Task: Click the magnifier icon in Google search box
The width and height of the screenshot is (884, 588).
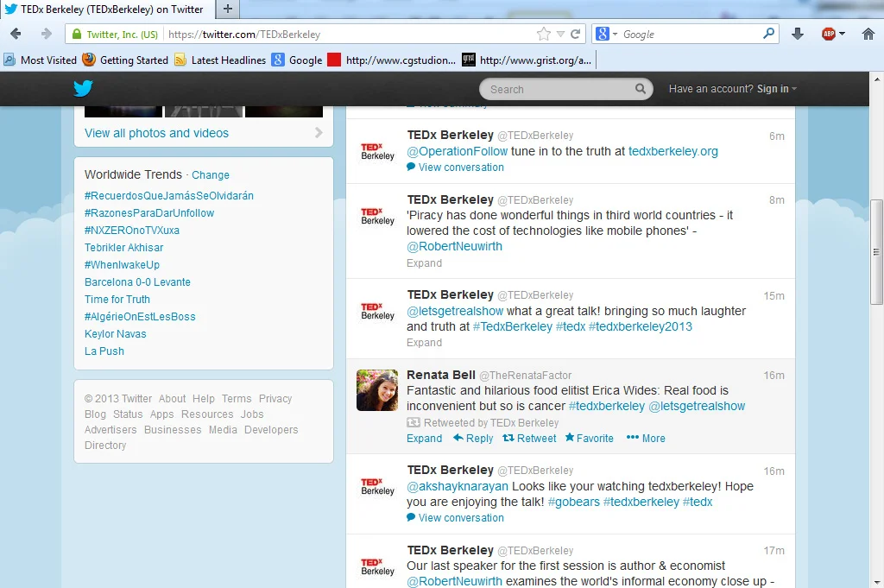Action: tap(768, 34)
